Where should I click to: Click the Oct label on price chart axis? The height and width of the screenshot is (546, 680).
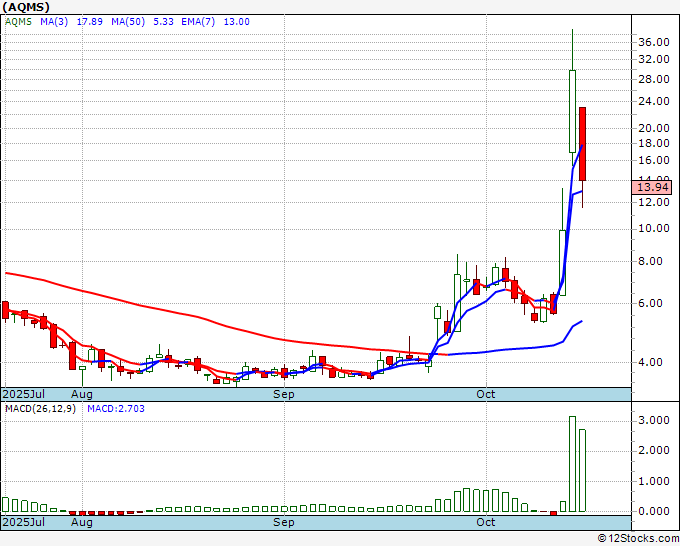(486, 394)
